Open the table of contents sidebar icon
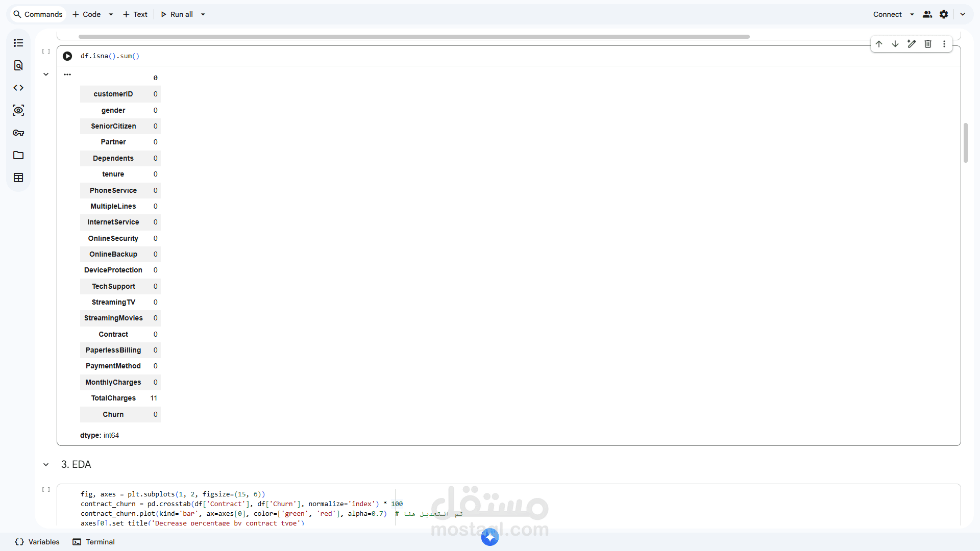 (x=18, y=43)
